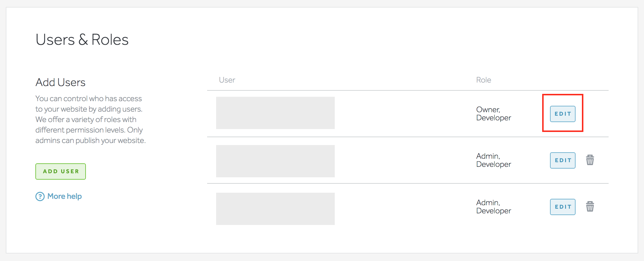
Task: Click the User column header
Action: coord(227,80)
